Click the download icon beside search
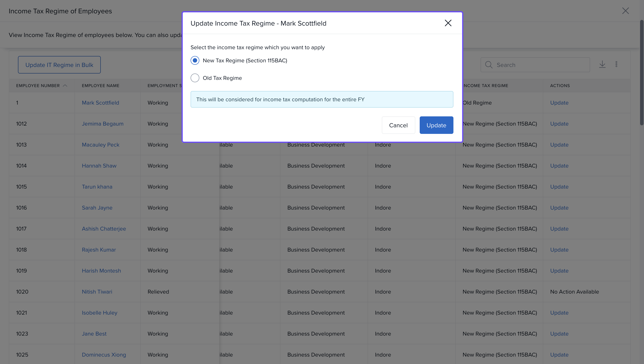Image resolution: width=644 pixels, height=364 pixels. coord(602,65)
